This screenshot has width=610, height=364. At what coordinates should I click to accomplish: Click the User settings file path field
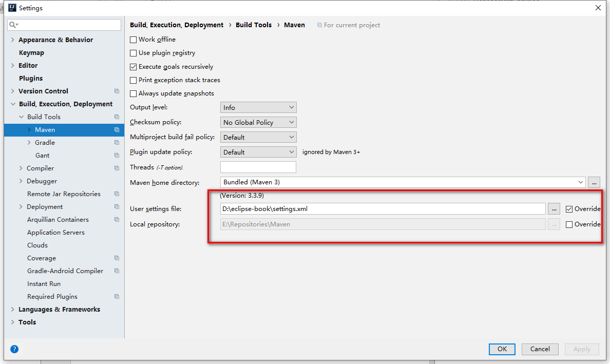point(383,209)
